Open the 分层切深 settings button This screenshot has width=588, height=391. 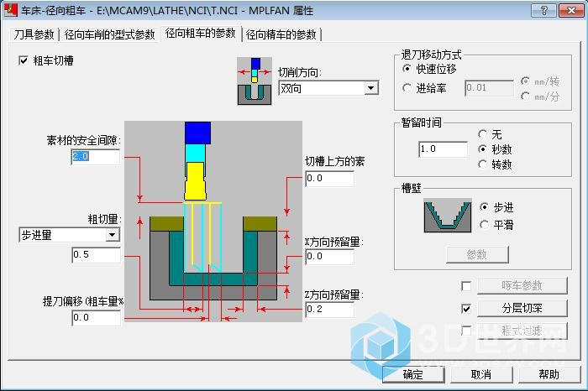[x=522, y=308]
